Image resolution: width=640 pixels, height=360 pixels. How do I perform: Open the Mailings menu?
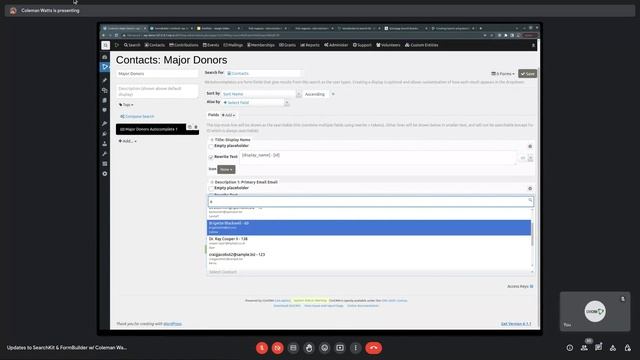click(x=233, y=45)
